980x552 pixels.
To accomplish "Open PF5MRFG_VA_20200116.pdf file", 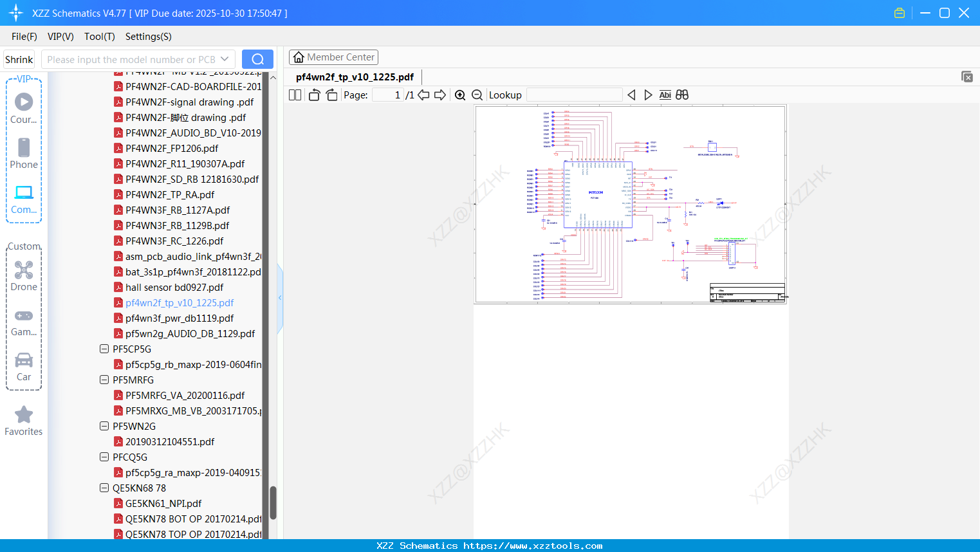I will 185,395.
